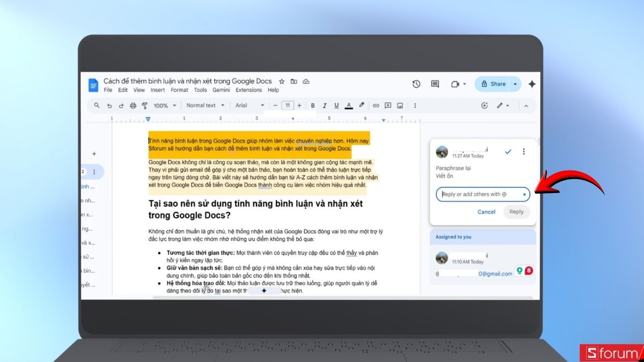The height and width of the screenshot is (362, 644).
Task: Open the Help menu
Action: tap(273, 90)
